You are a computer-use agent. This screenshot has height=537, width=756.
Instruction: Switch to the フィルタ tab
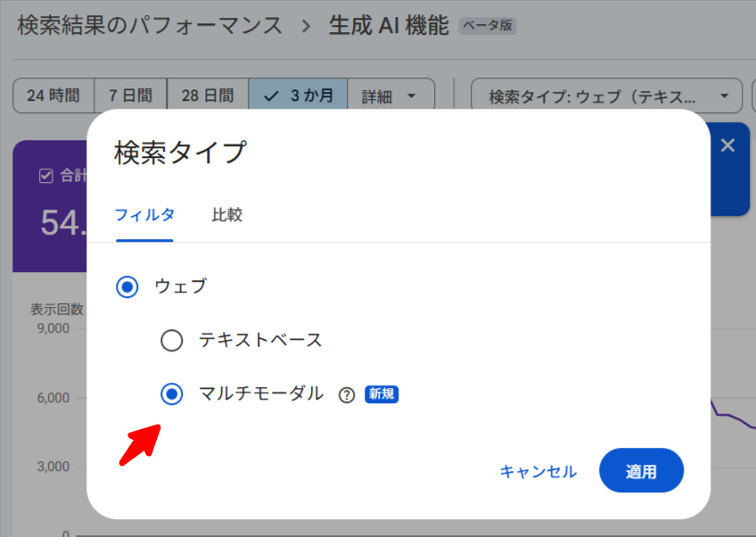tap(144, 215)
